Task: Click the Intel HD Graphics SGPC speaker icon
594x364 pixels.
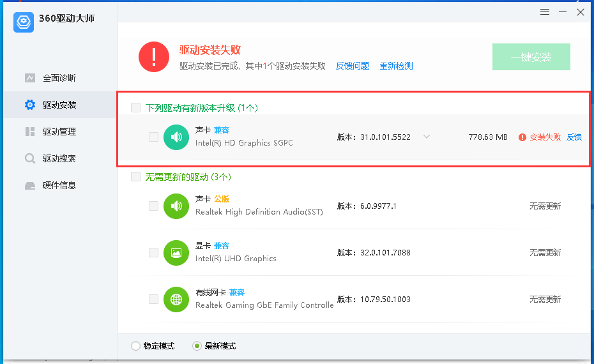Action: click(176, 137)
